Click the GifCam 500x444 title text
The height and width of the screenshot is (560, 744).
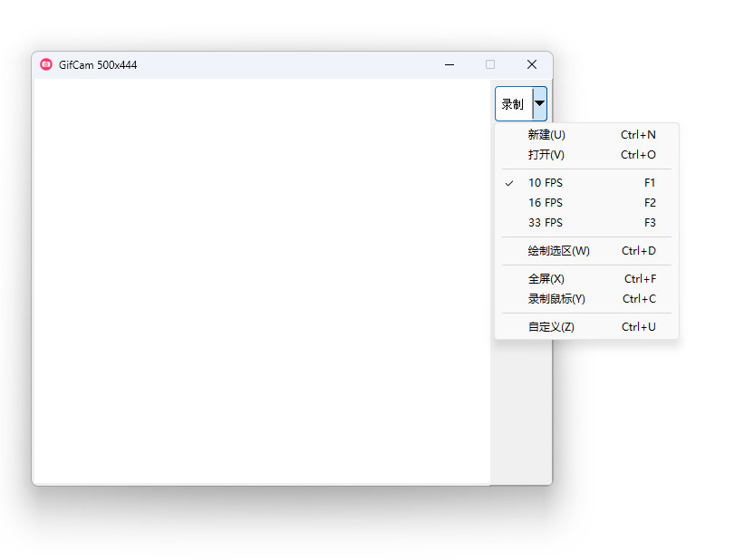point(98,65)
